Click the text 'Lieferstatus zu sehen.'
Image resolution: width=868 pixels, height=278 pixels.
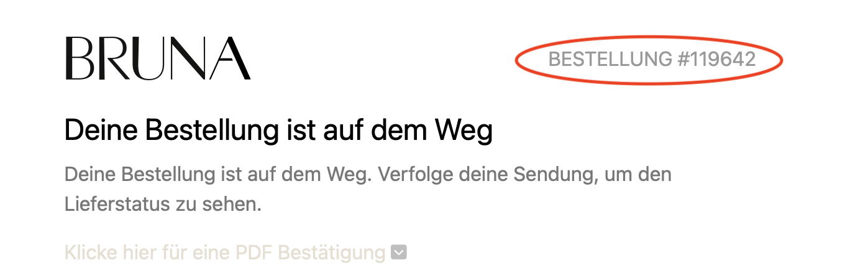point(163,204)
